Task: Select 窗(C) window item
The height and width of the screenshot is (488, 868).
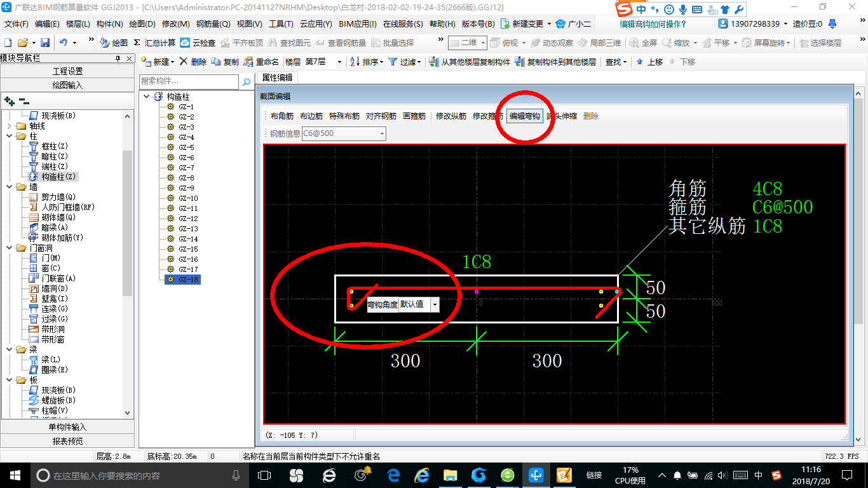Action: click(51, 268)
